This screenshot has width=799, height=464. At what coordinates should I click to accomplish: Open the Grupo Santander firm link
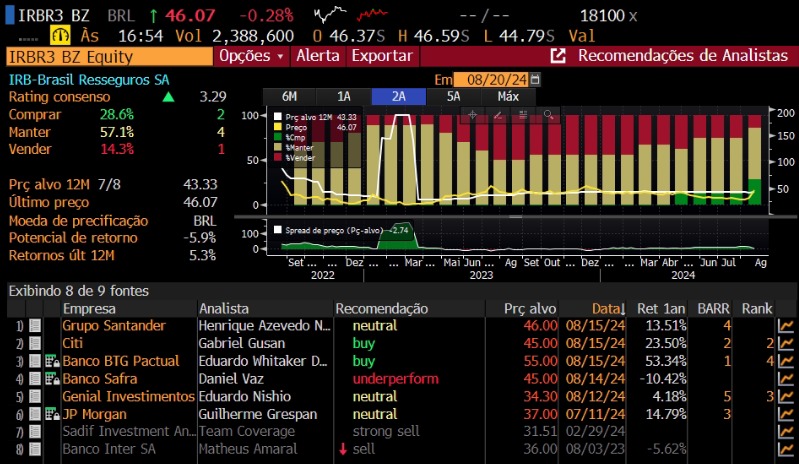[x=114, y=325]
